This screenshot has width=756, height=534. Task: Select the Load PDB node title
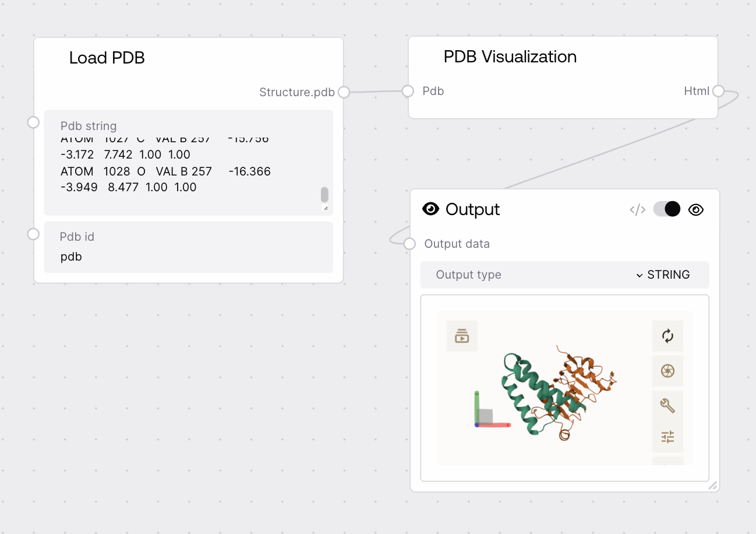(107, 58)
